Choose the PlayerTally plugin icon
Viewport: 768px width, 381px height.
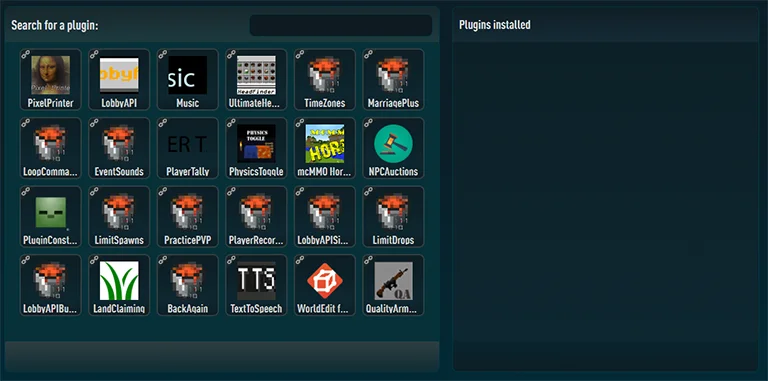(x=188, y=143)
